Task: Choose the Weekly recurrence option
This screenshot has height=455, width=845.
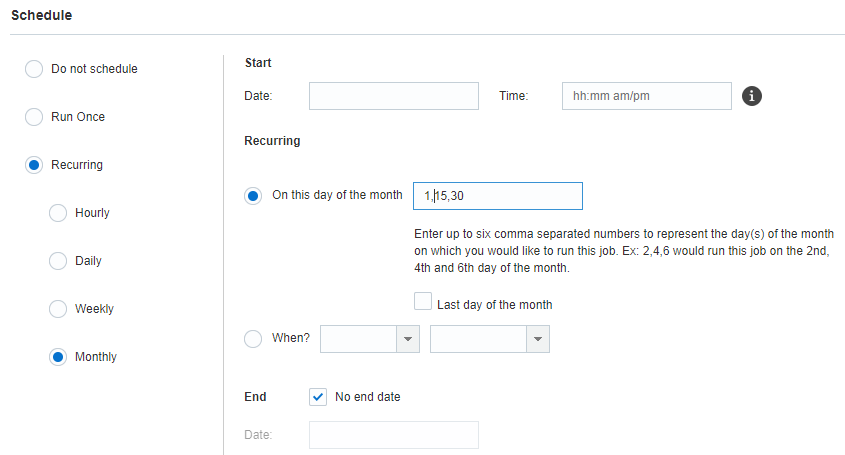Action: point(58,309)
